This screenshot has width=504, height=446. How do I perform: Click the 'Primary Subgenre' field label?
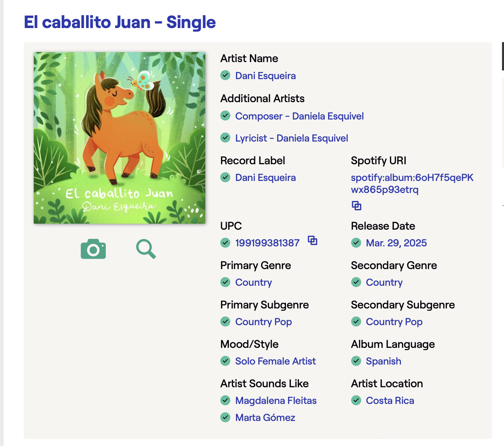click(x=265, y=305)
